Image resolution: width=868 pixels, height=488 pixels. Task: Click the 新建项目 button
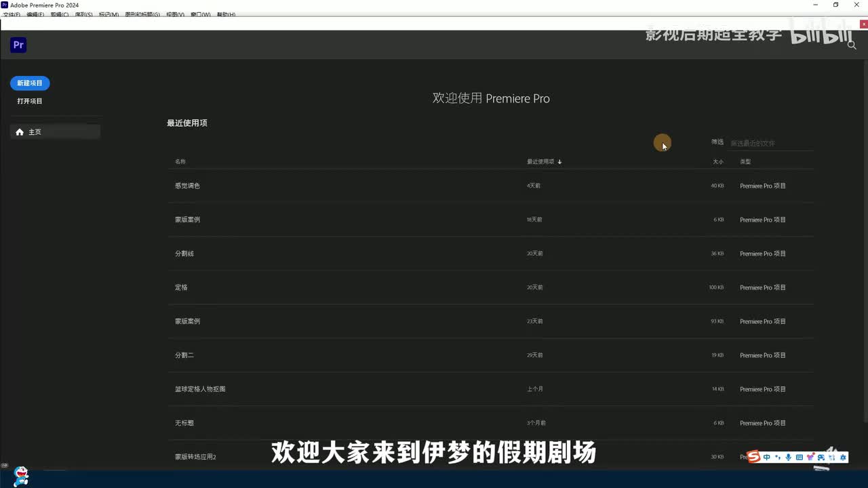[30, 83]
